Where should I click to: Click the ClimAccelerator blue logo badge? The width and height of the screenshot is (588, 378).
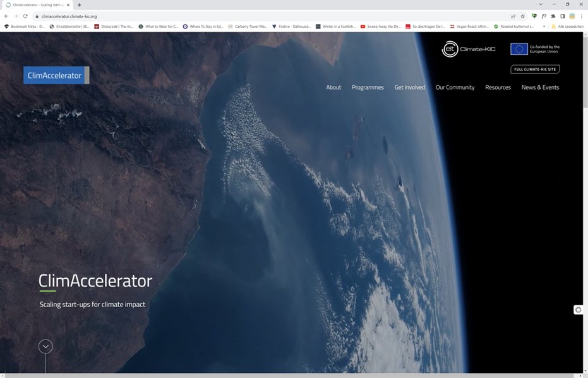point(56,75)
